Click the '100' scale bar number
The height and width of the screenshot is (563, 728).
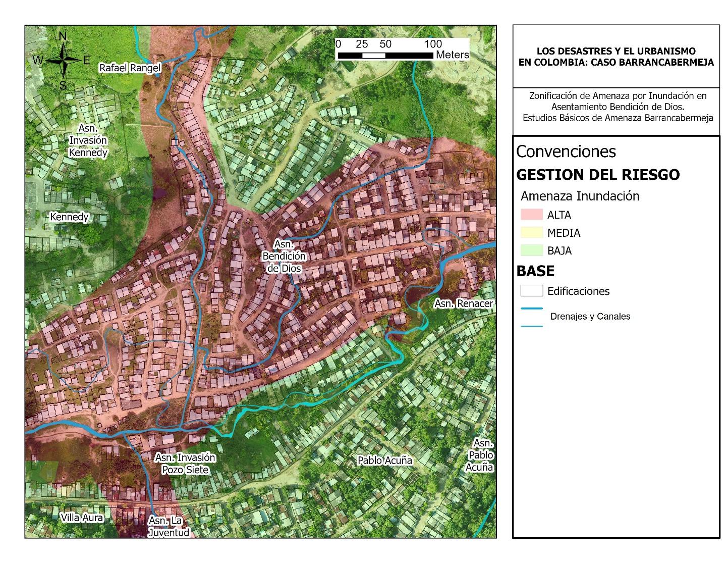[x=433, y=44]
